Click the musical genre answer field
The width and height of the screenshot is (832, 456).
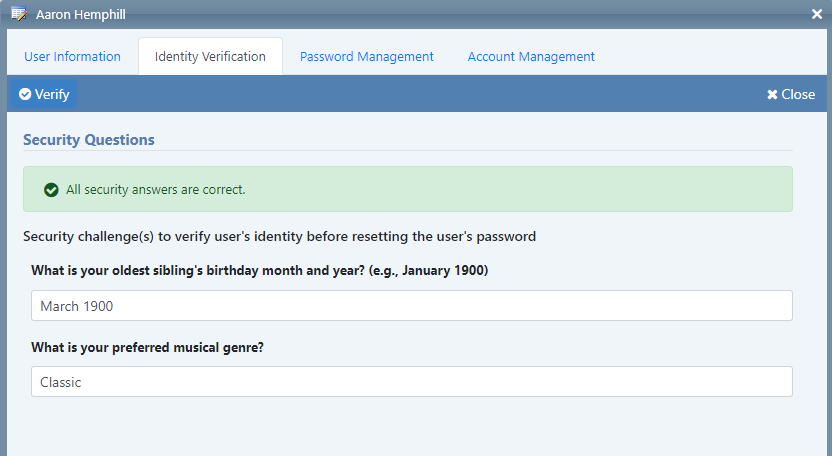click(412, 382)
